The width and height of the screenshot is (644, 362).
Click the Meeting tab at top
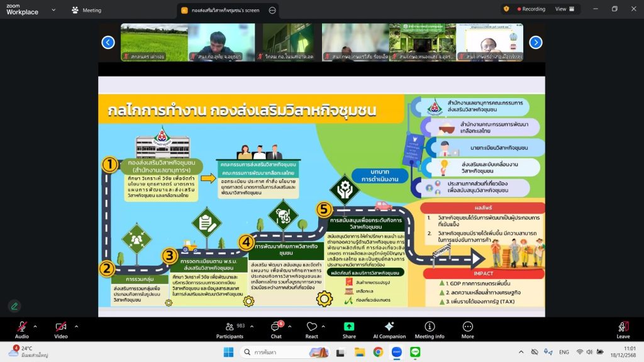point(87,10)
